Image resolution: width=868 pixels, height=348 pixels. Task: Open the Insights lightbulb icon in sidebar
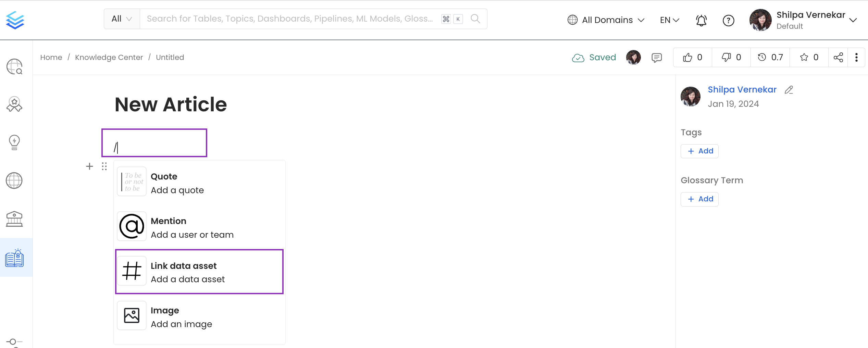coord(14,142)
